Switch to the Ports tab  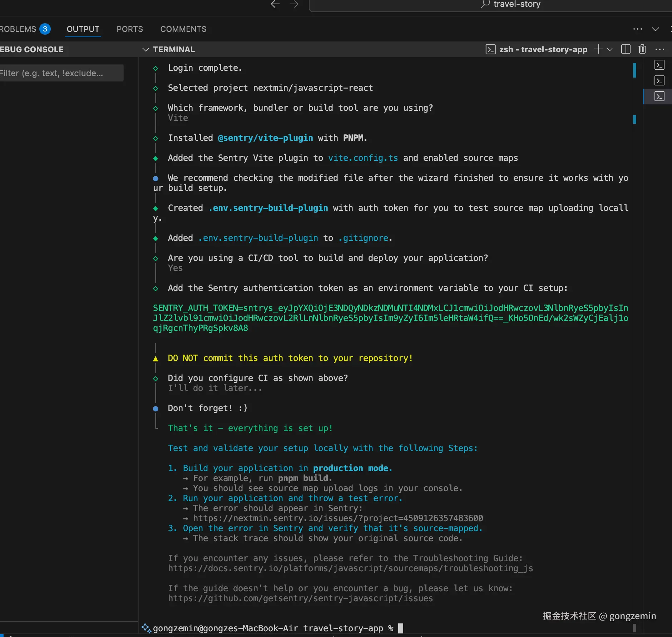coord(130,29)
